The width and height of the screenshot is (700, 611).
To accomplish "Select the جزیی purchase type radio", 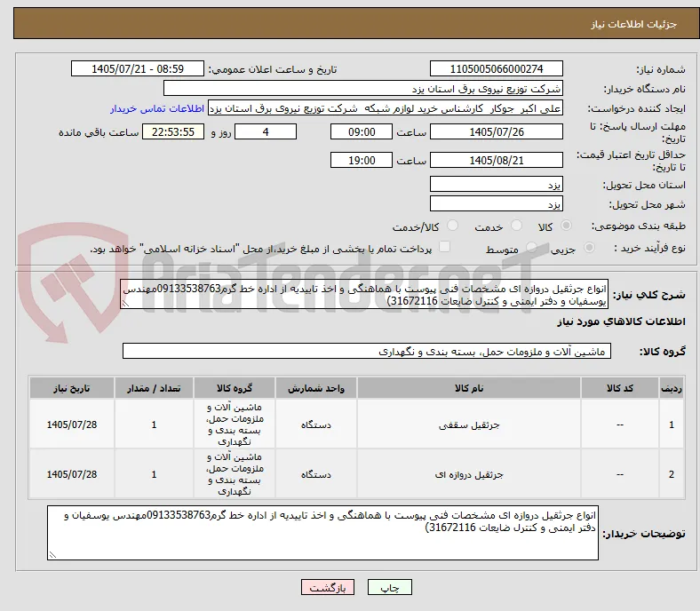I will pos(589,247).
